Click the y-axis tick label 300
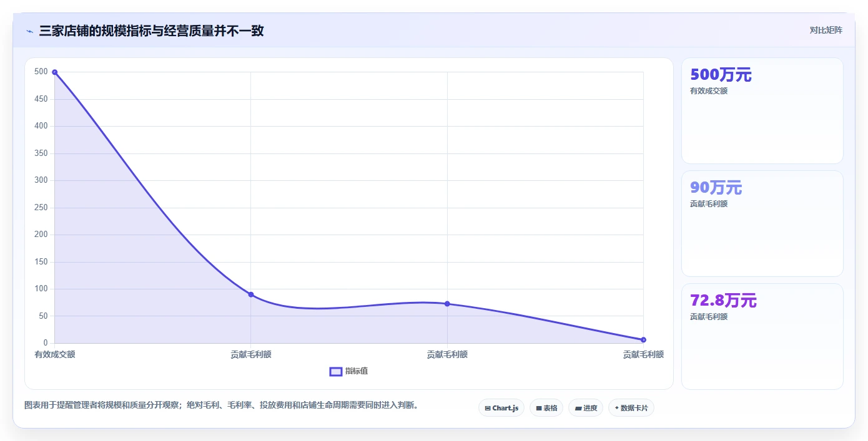Viewport: 868px width, 441px height. pos(41,180)
